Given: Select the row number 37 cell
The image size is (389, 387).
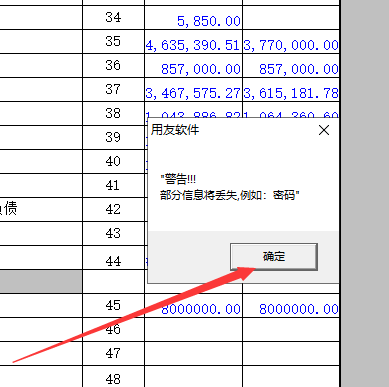Looking at the screenshot, I should pyautogui.click(x=113, y=90).
